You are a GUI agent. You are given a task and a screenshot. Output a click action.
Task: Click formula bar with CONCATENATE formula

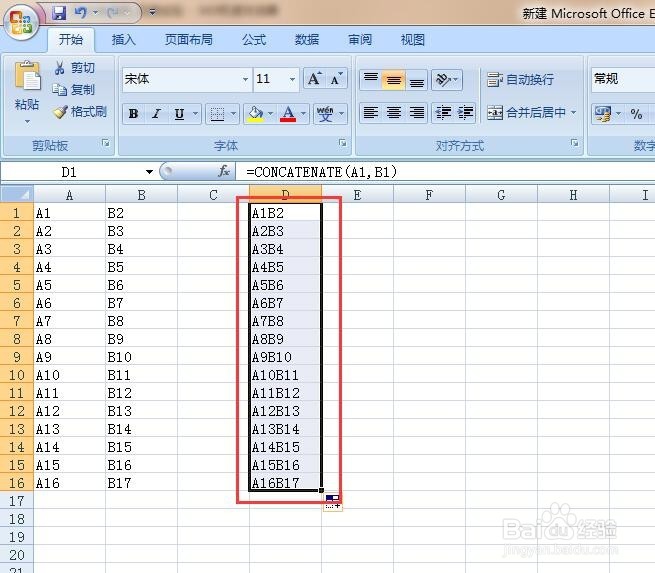tap(445, 172)
